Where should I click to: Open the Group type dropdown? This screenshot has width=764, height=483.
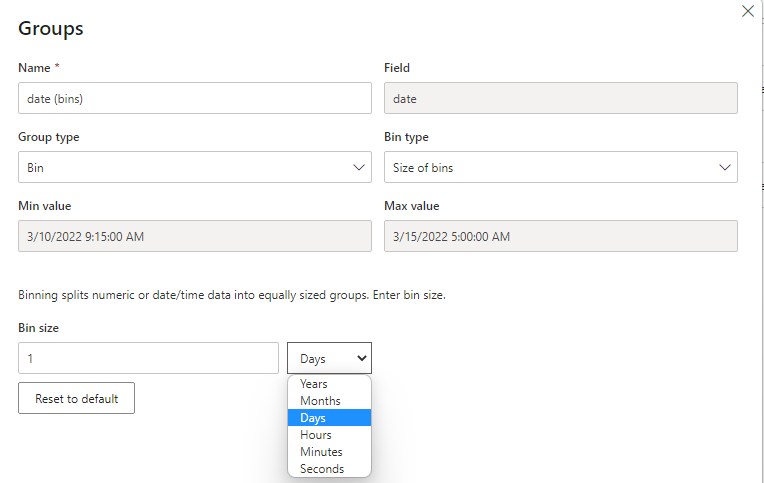(195, 167)
